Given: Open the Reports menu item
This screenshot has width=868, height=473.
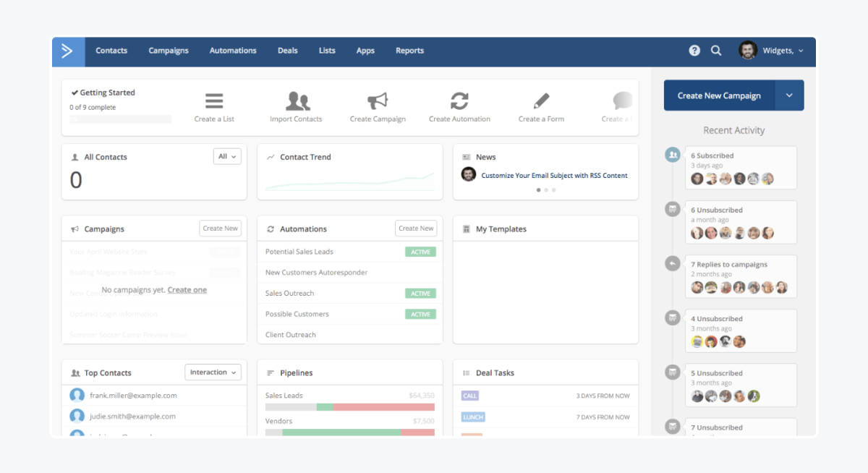Looking at the screenshot, I should click(x=409, y=51).
